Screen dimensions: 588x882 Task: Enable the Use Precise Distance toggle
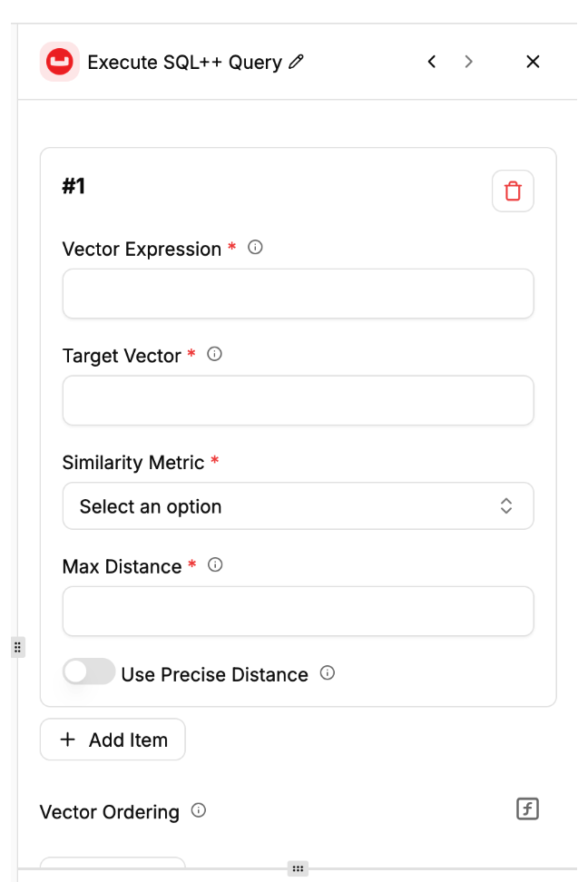(x=89, y=672)
